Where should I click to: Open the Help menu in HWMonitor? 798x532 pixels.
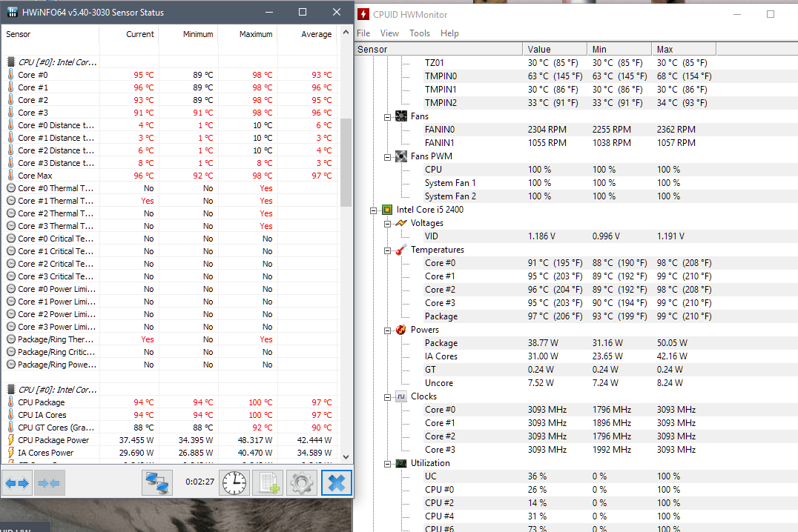(x=449, y=33)
